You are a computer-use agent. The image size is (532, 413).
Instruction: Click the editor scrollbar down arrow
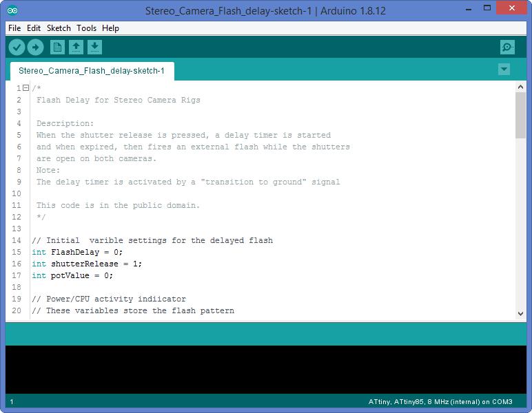tap(520, 313)
